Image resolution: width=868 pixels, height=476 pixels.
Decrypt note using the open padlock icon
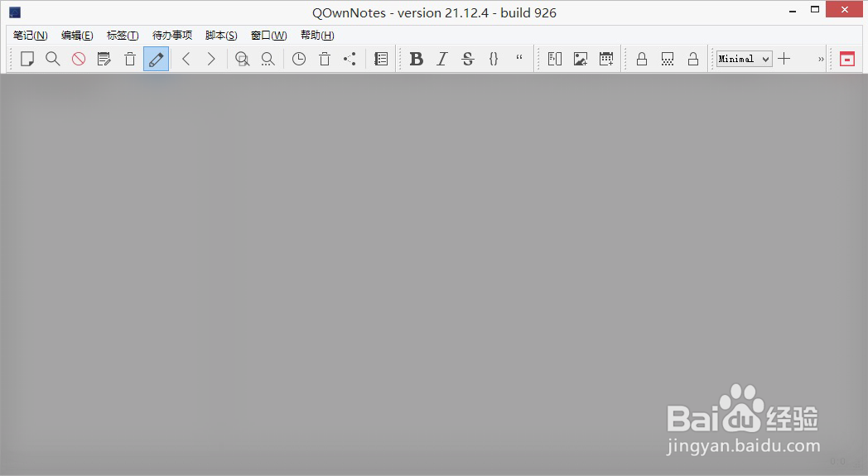pyautogui.click(x=693, y=59)
